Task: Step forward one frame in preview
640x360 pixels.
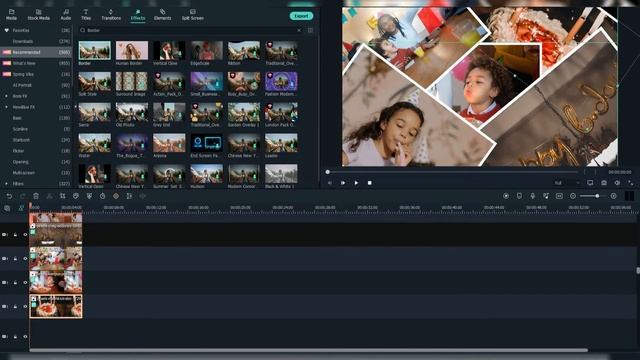Action: tap(343, 183)
